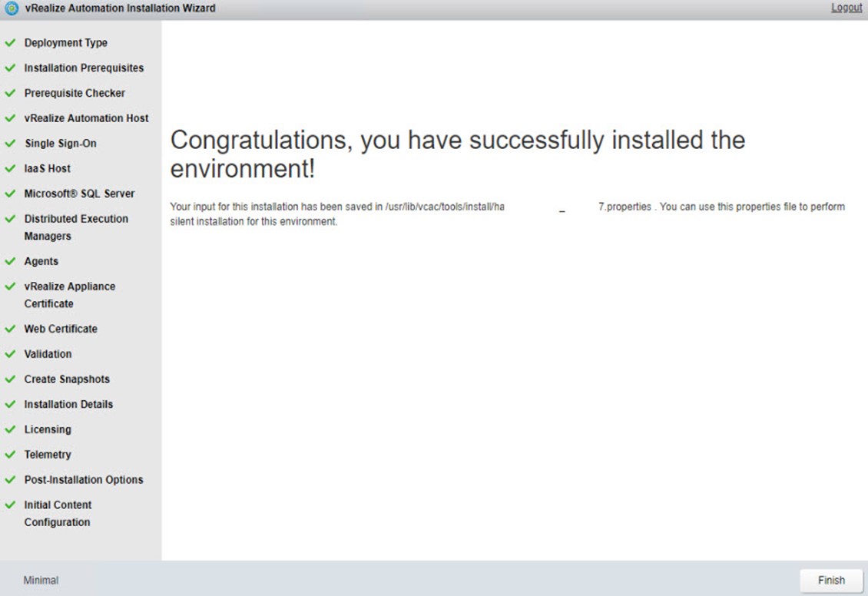This screenshot has width=868, height=596.
Task: Click the Finish button
Action: (x=831, y=580)
